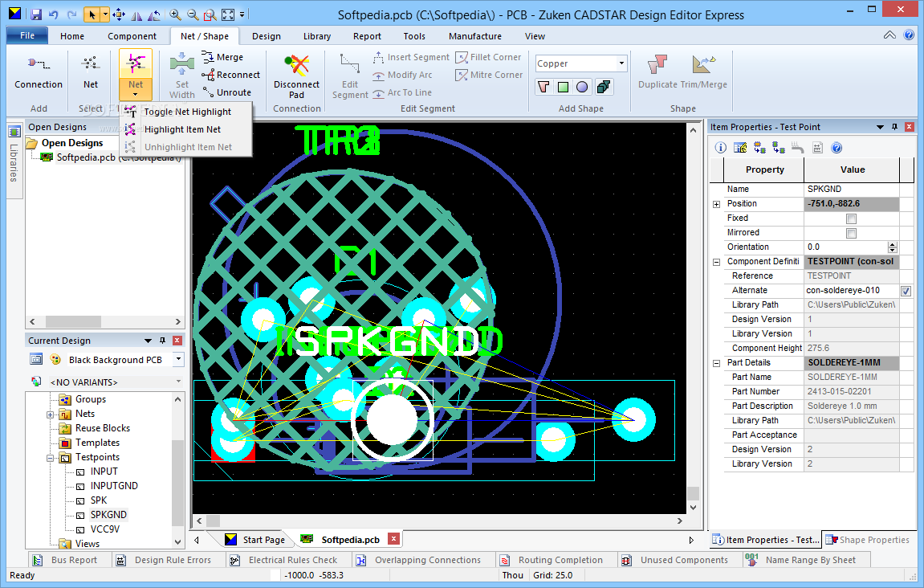Viewport: 924px width, 588px height.
Task: Open the NO VARIANTS dropdown
Action: (178, 382)
